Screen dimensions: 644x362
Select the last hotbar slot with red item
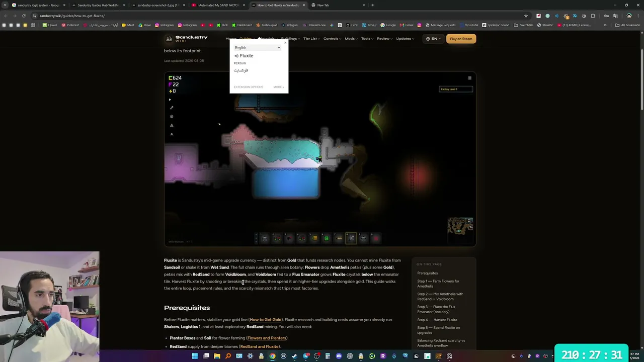point(376,238)
